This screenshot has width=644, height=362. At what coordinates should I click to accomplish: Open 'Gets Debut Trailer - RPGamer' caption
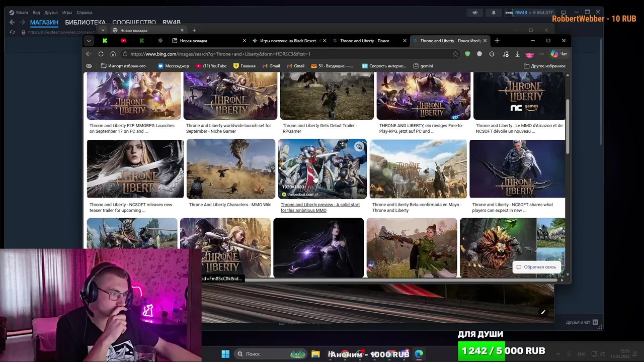click(320, 128)
